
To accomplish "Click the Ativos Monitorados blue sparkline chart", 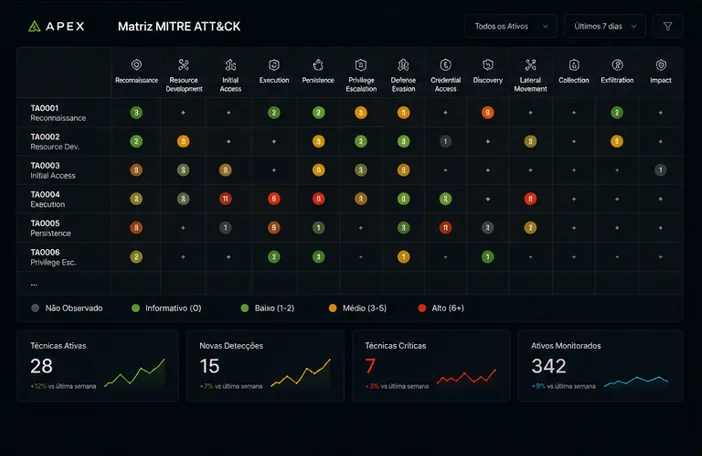I will coord(636,381).
